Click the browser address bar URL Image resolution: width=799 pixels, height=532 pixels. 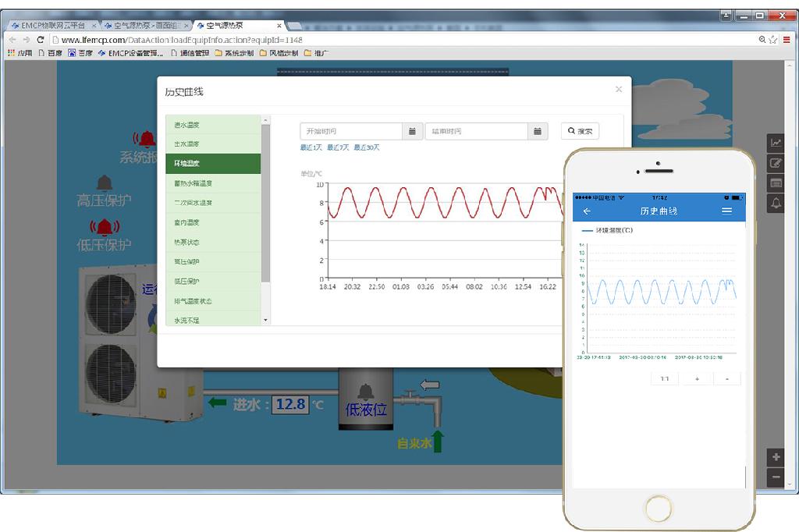coord(182,40)
